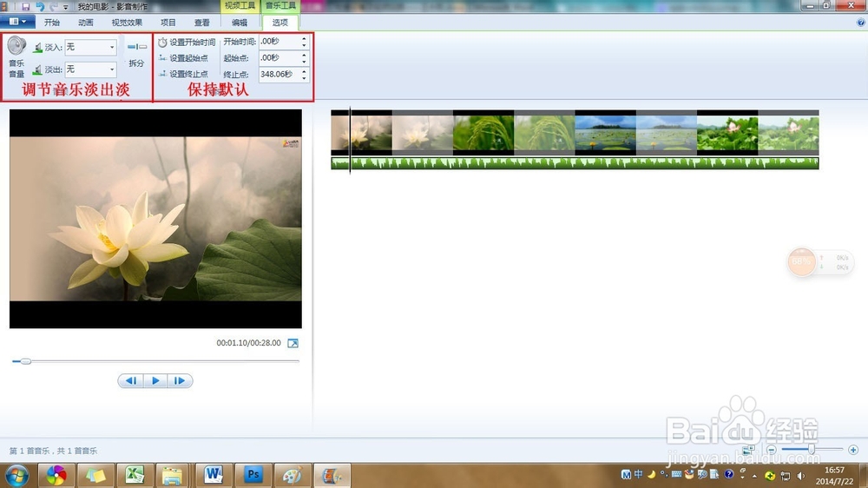Click the timeline zoom slider handle
868x488 pixels.
click(812, 449)
